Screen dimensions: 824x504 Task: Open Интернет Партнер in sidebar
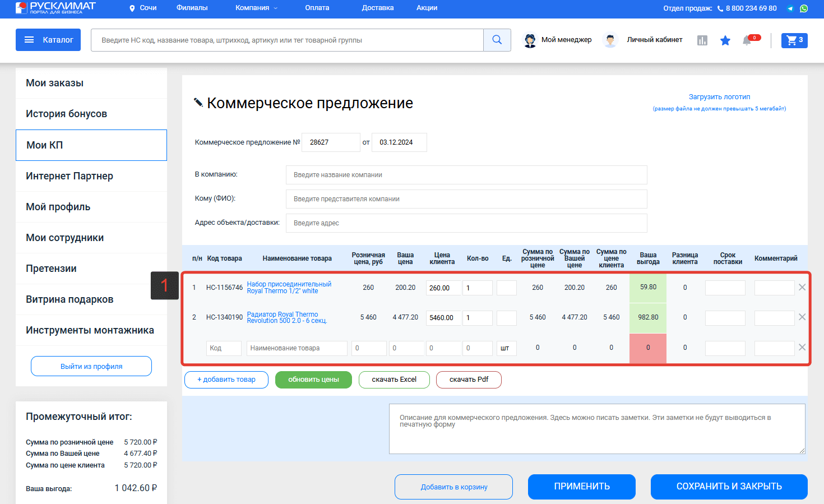pyautogui.click(x=91, y=176)
